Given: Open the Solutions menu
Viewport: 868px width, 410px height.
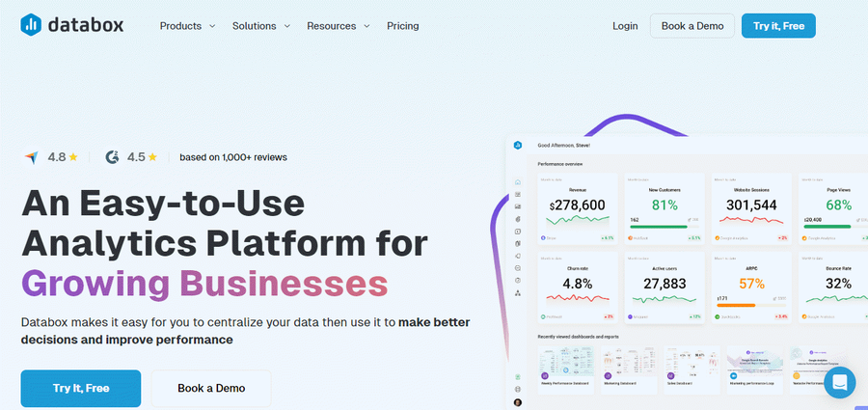Looking at the screenshot, I should [261, 26].
